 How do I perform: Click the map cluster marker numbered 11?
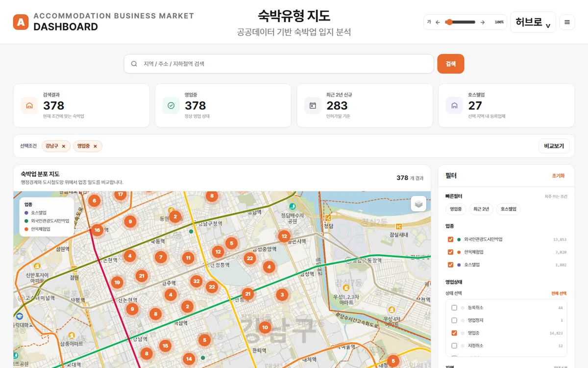(188, 258)
